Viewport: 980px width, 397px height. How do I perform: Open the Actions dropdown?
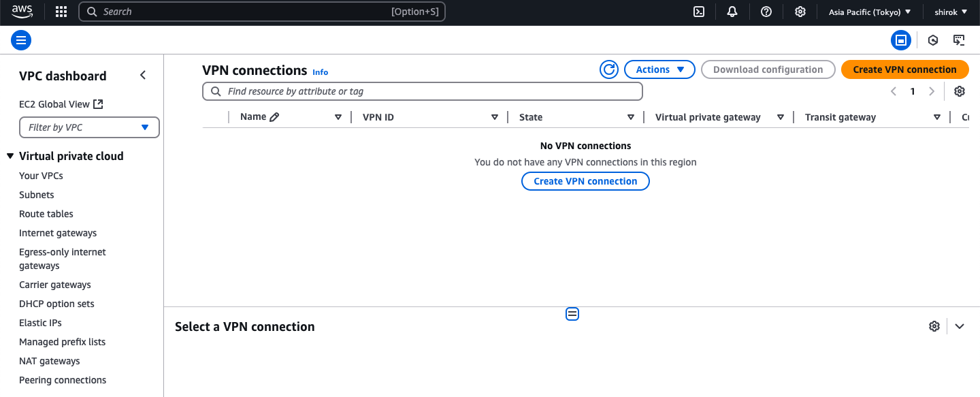pos(659,69)
